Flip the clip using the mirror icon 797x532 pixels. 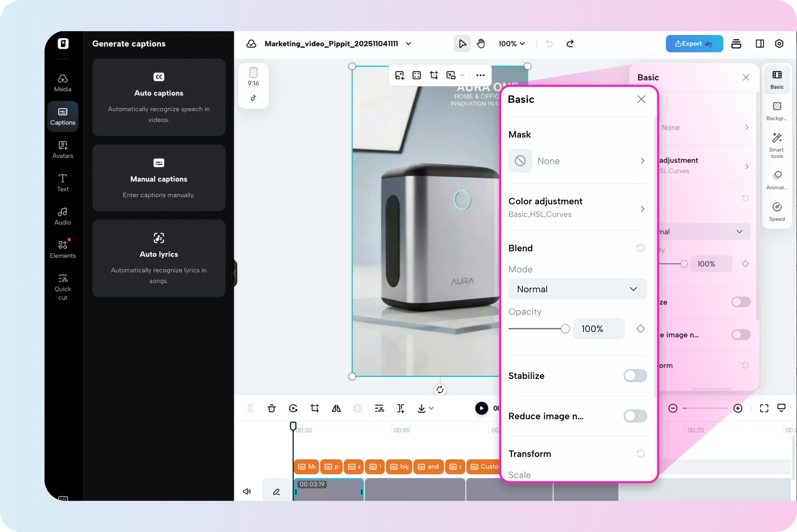point(336,408)
